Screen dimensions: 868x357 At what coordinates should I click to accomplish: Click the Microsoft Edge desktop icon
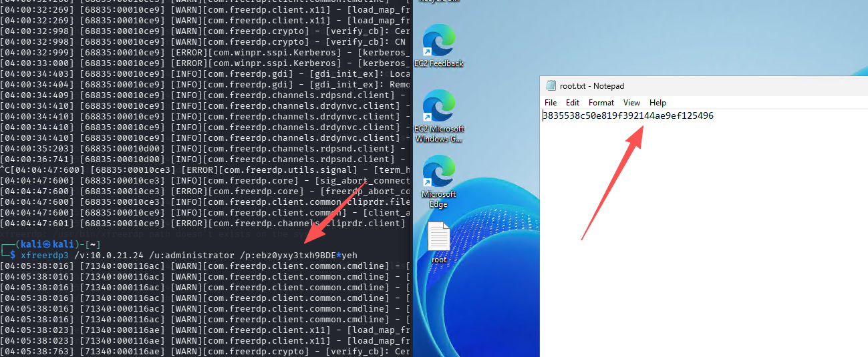point(438,175)
